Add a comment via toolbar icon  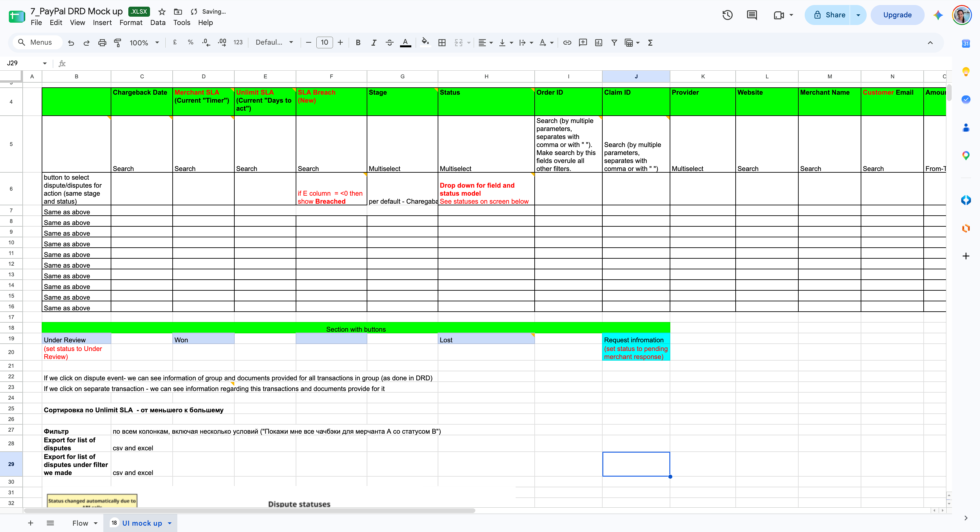pos(582,43)
